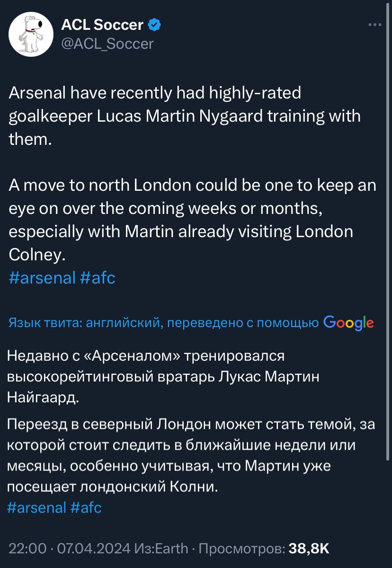Viewport: 392px width, 568px height.
Task: Click the "Просмотров:" views label
Action: (x=241, y=549)
